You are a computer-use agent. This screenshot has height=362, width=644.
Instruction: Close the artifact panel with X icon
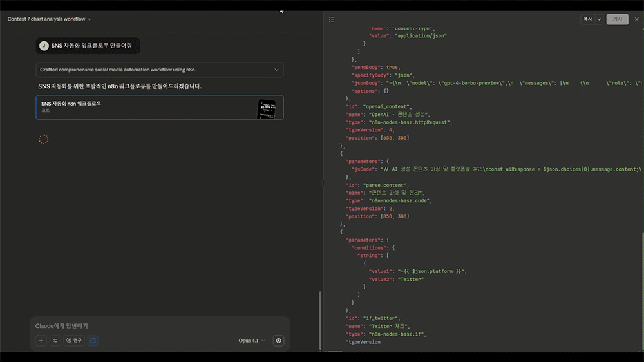[x=636, y=19]
